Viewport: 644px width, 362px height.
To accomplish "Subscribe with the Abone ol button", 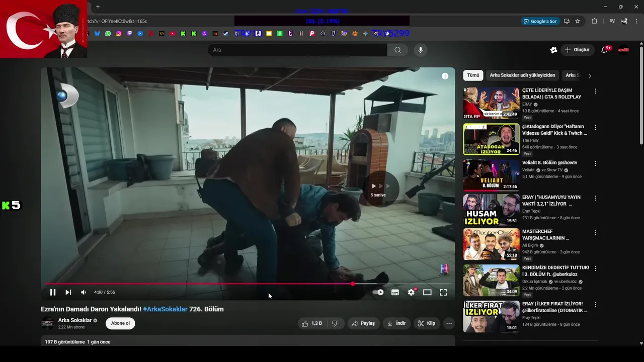I will [120, 323].
